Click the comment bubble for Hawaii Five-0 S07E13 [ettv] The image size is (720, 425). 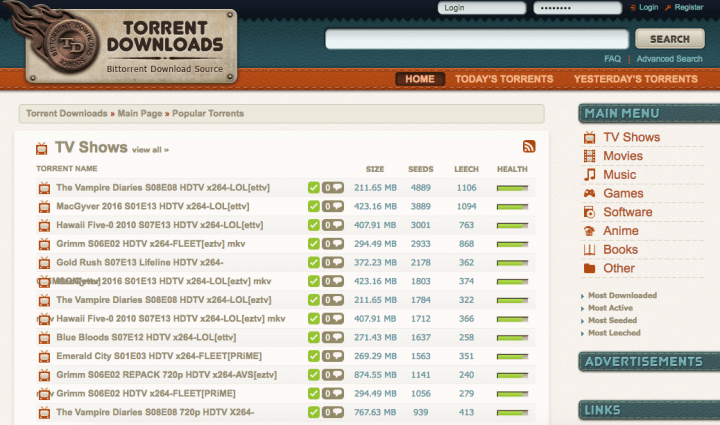click(333, 225)
